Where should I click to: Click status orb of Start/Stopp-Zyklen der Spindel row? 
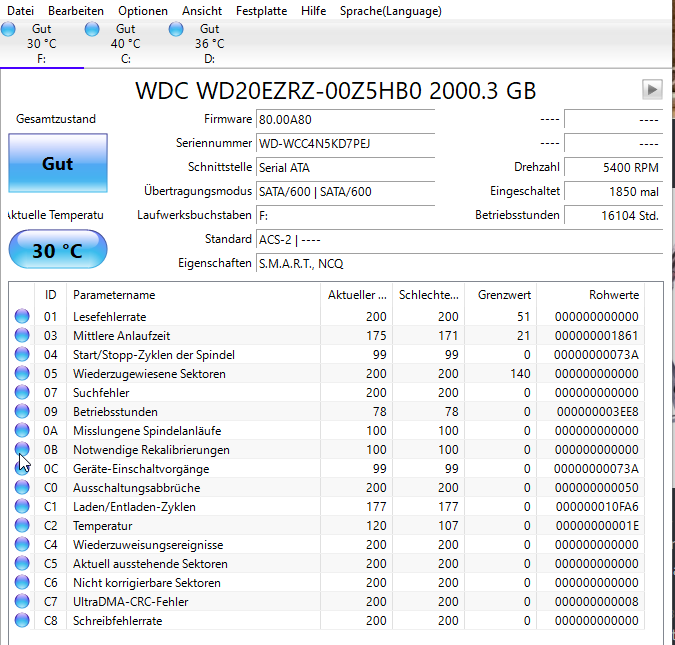(22, 354)
